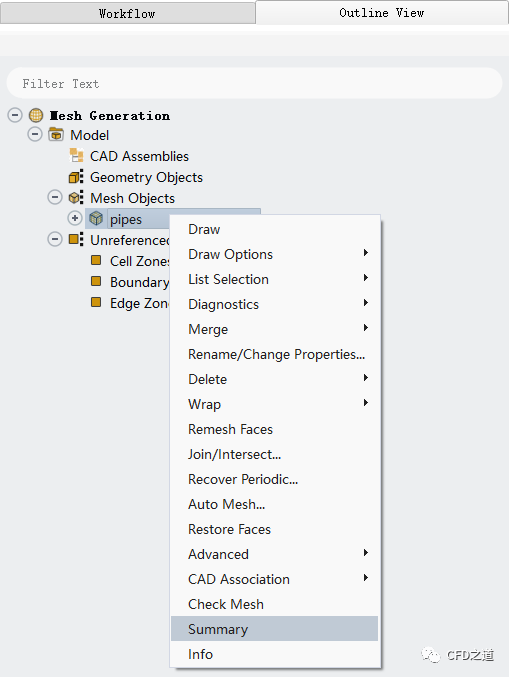Viewport: 509px width, 677px height.
Task: Click the Model folder icon
Action: click(x=56, y=135)
